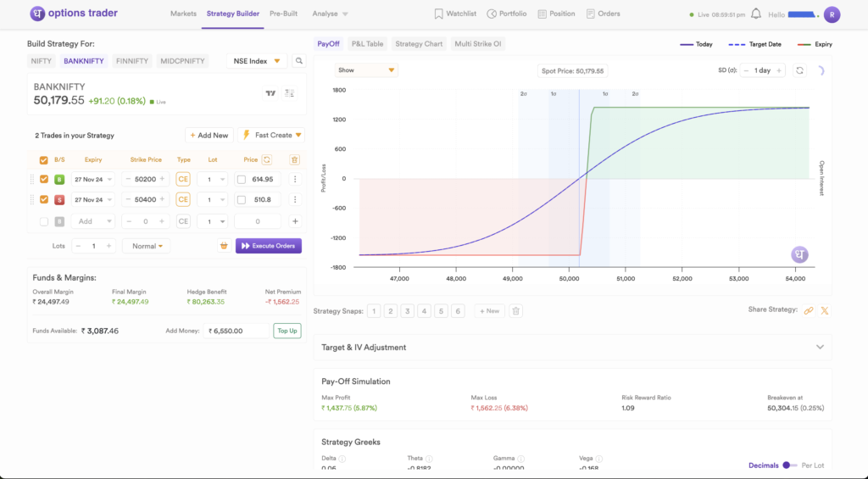Viewport: 868px width, 479px height.
Task: Toggle Buy/Sell S button on 50400 row
Action: click(59, 199)
